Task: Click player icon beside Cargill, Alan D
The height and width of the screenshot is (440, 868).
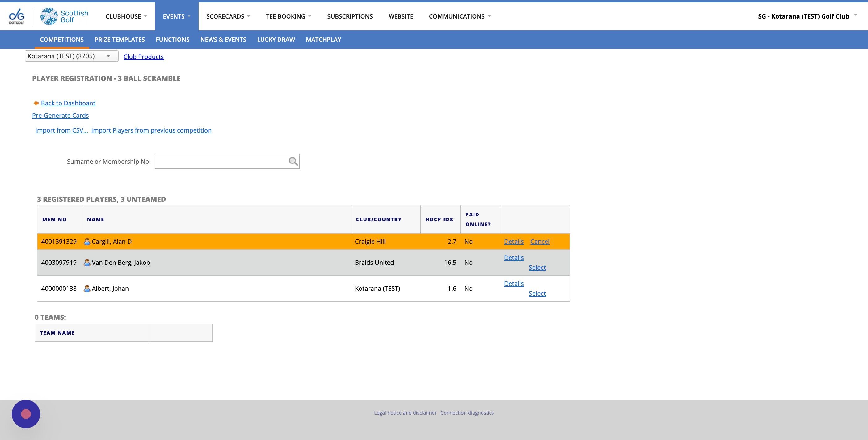Action: pos(87,242)
